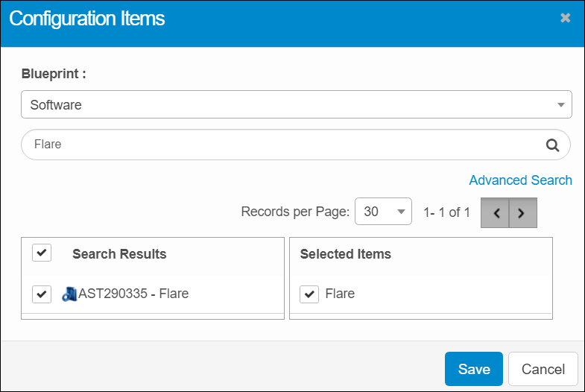Uncheck Flare in the Selected Items list
This screenshot has height=392, width=585.
click(309, 294)
